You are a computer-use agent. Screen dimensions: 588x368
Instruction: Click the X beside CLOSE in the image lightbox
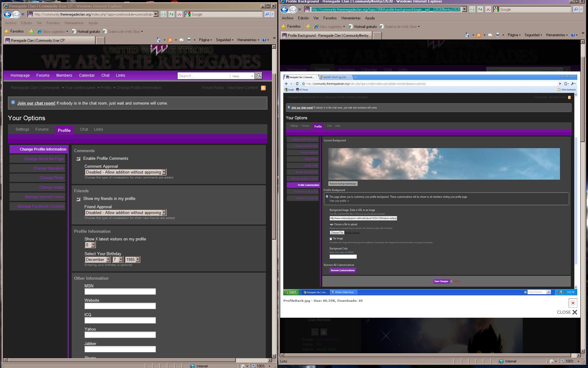(575, 312)
